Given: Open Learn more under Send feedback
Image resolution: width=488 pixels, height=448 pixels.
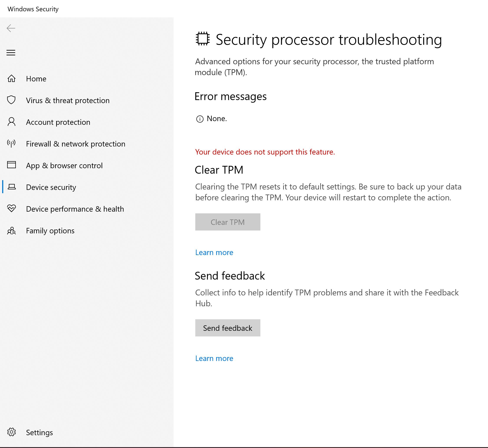Looking at the screenshot, I should click(214, 358).
